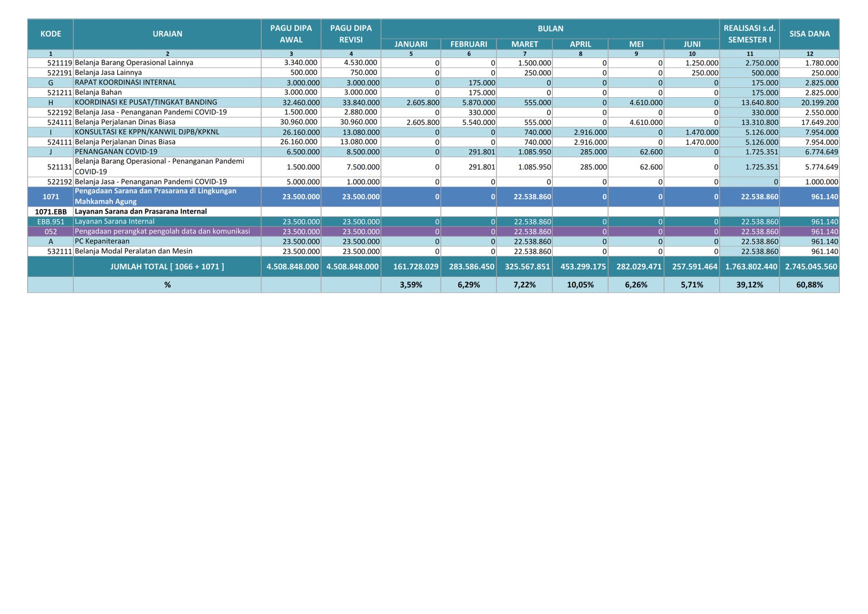The width and height of the screenshot is (868, 614).
Task: Click Belanja Barang Operasional - Penanganan Pandemi label
Action: pos(159,167)
